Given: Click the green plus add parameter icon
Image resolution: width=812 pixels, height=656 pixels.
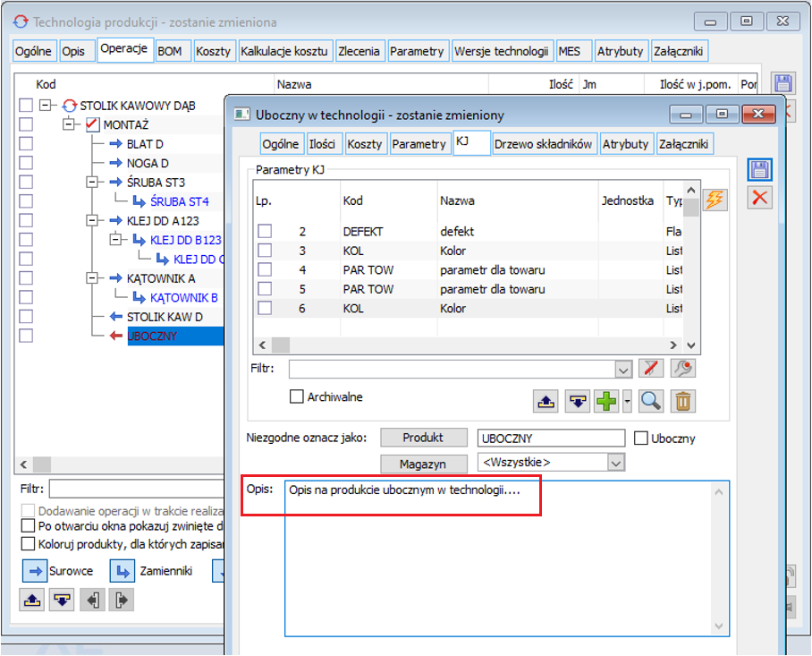Looking at the screenshot, I should [607, 401].
